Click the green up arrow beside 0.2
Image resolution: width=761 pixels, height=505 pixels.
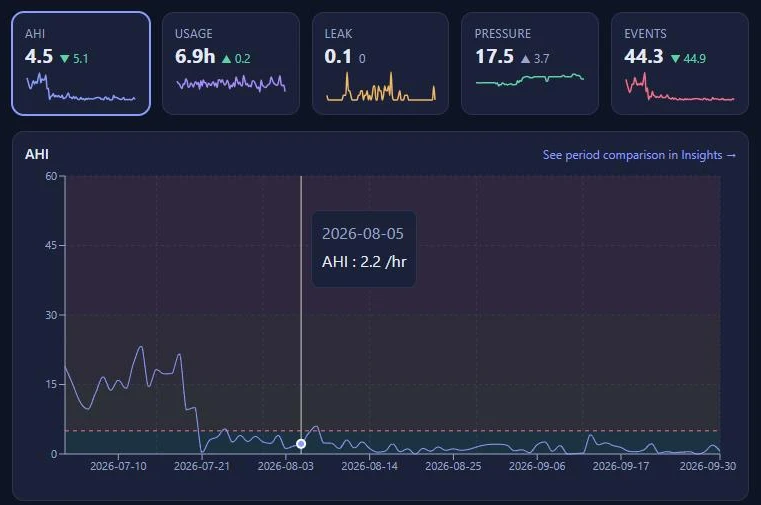pyautogui.click(x=226, y=59)
